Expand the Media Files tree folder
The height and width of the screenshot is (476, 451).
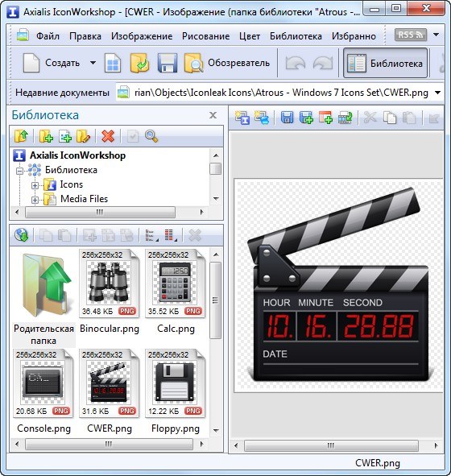pyautogui.click(x=35, y=200)
